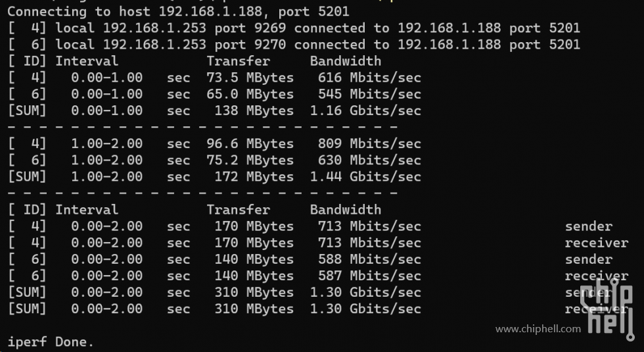Open the www.chiphell.com link
This screenshot has height=352, width=644.
pyautogui.click(x=538, y=329)
